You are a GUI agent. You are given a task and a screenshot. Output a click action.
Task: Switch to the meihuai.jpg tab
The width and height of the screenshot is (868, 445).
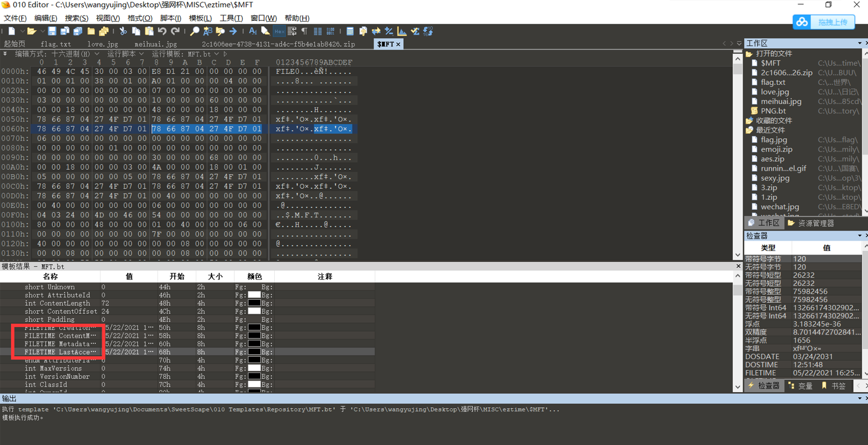pos(156,44)
